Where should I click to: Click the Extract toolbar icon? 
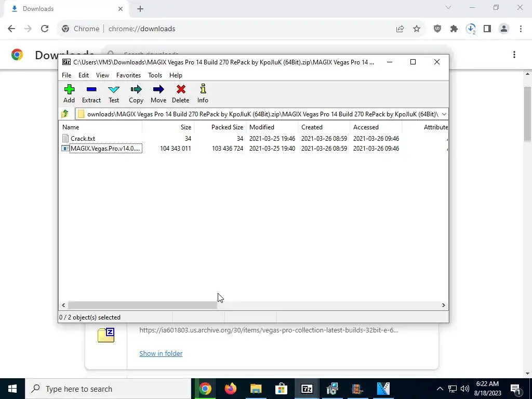[91, 94]
